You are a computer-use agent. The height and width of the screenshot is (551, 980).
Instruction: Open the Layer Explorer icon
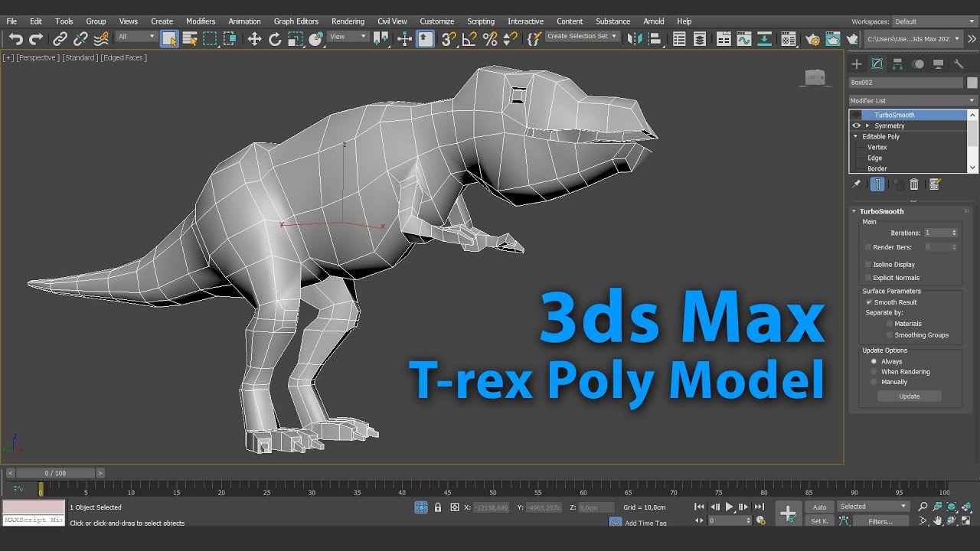pyautogui.click(x=700, y=39)
